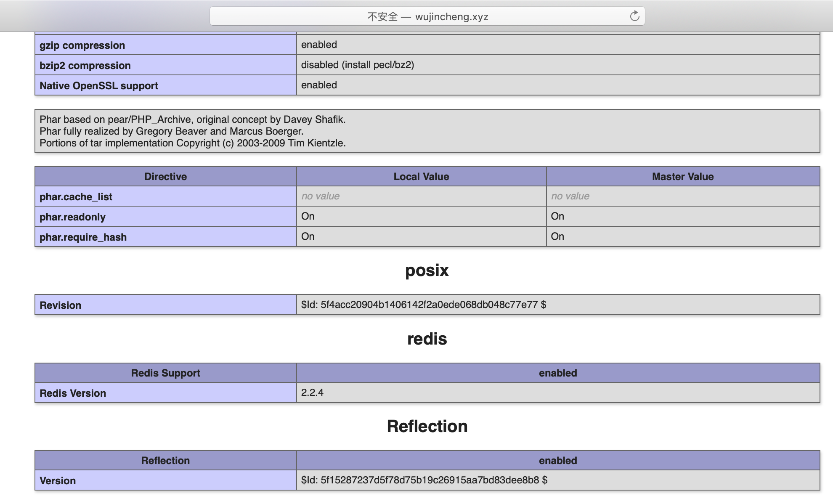Click Redis Version value 2.2.4
Viewport: 833px width, 504px height.
click(x=312, y=393)
